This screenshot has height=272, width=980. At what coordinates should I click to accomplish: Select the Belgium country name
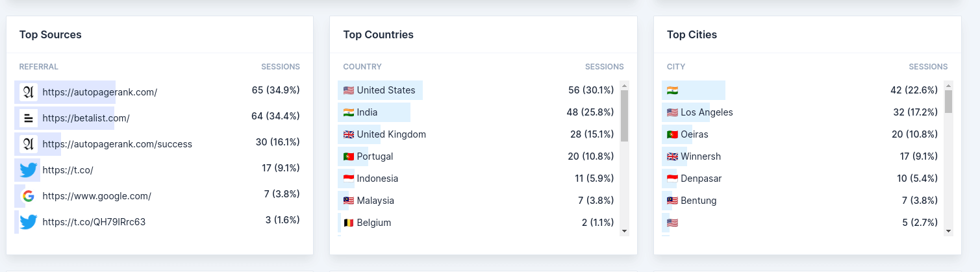coord(374,223)
